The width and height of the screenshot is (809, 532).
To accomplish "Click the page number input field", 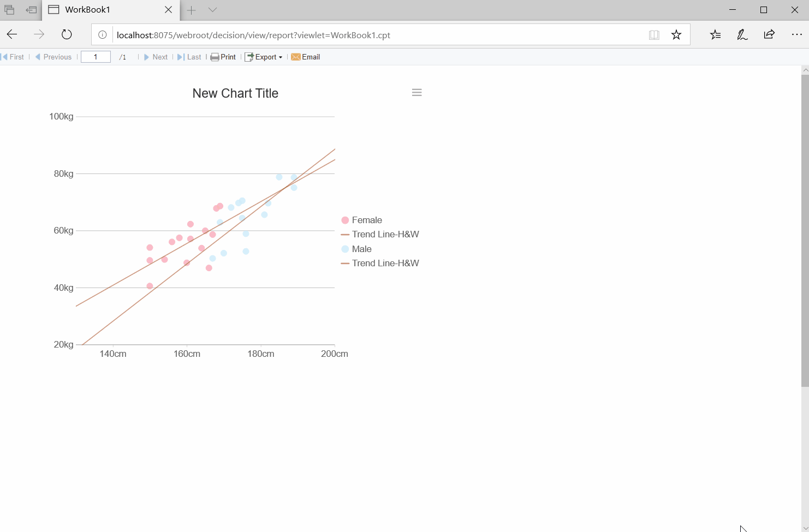I will tap(96, 57).
